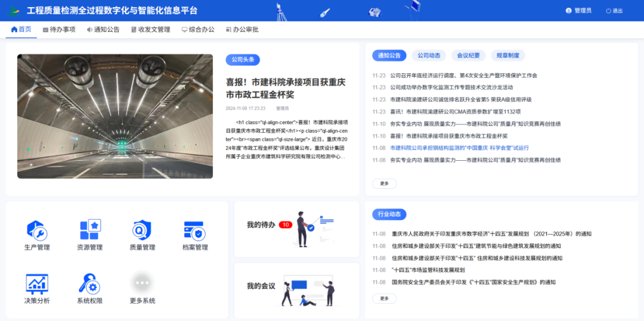644x321 pixels.
Task: Click the 管理员 user avatar icon
Action: (568, 11)
